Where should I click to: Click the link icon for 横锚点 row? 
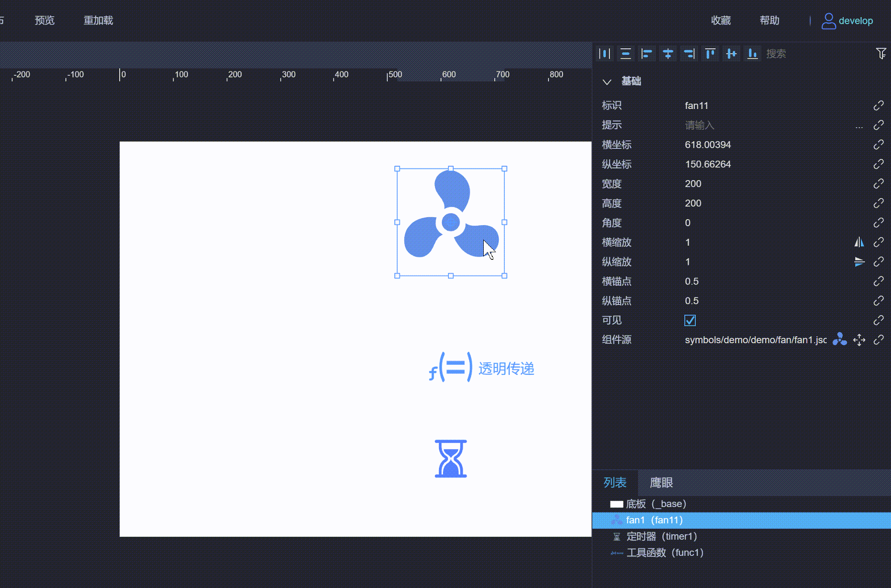coord(878,281)
